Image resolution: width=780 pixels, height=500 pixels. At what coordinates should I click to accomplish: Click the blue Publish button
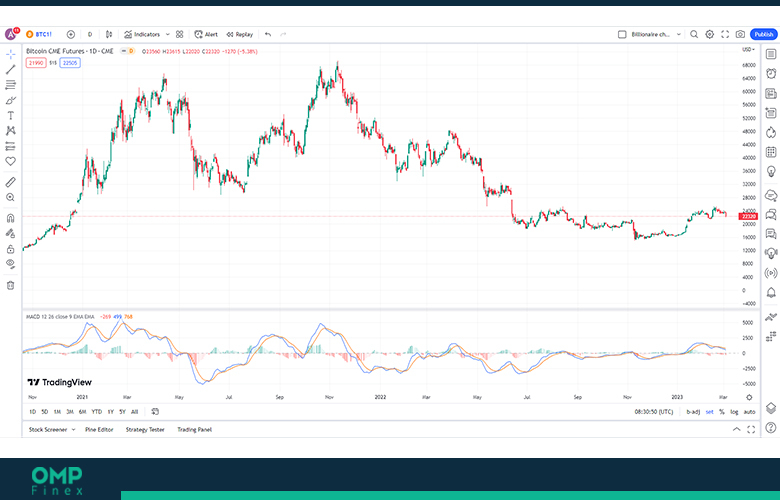pyautogui.click(x=764, y=34)
